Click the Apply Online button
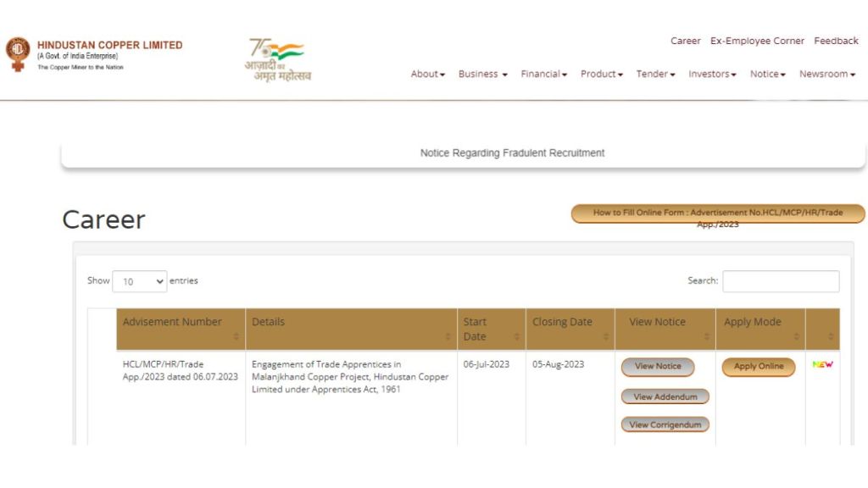This screenshot has width=868, height=488. tap(759, 367)
